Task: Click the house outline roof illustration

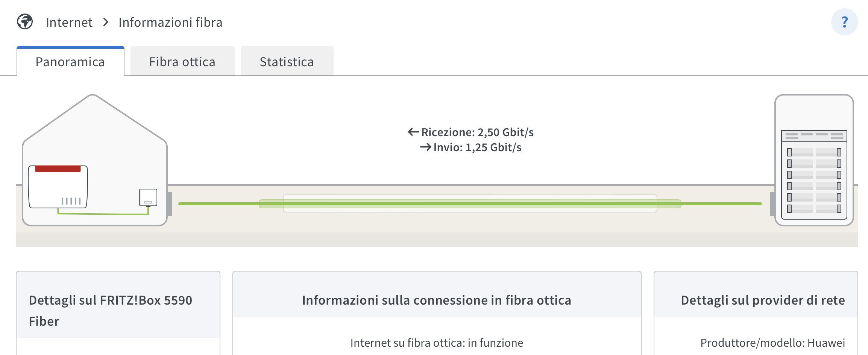Action: tap(93, 113)
